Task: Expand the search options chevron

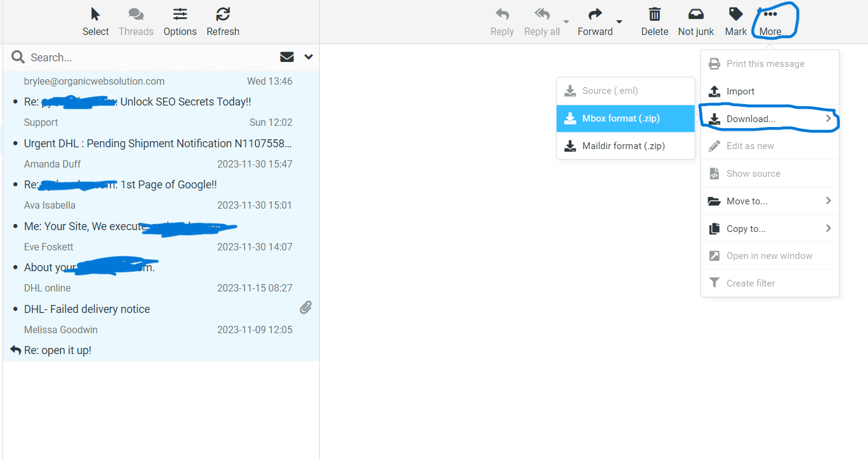Action: tap(309, 57)
